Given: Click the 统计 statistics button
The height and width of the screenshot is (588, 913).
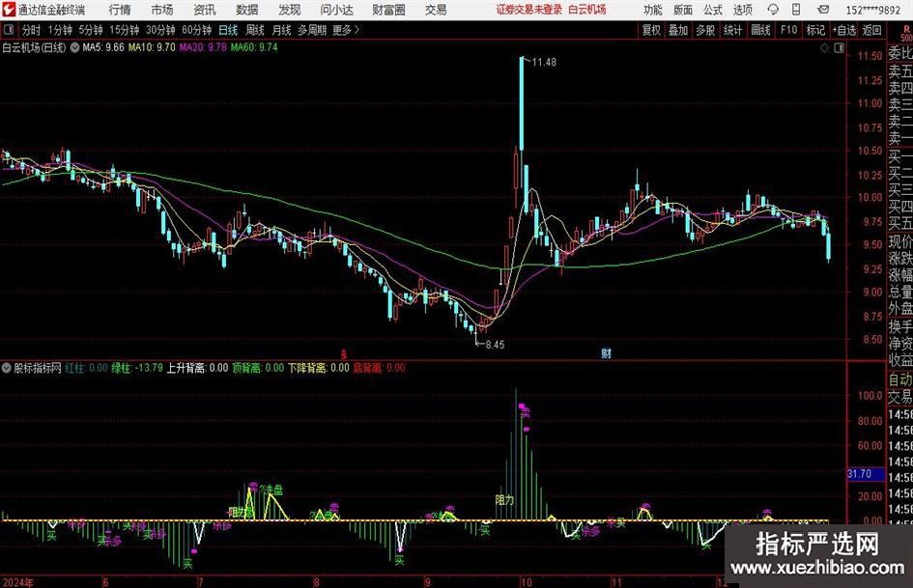Looking at the screenshot, I should pyautogui.click(x=733, y=30).
